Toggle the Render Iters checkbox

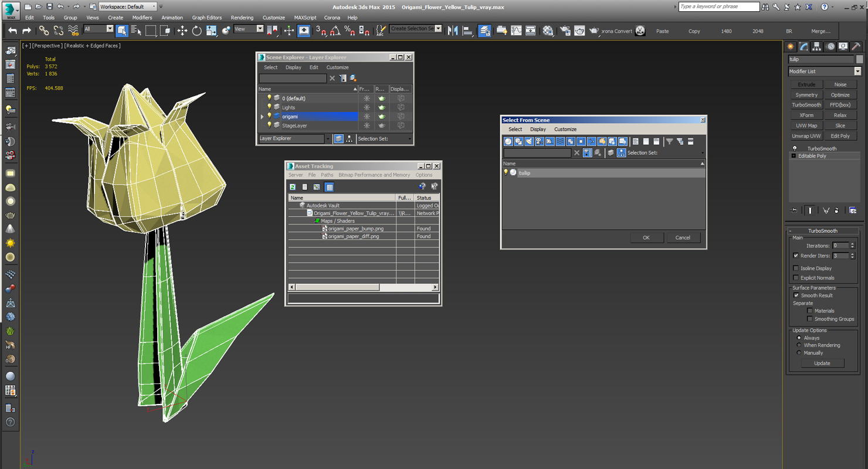pos(796,256)
